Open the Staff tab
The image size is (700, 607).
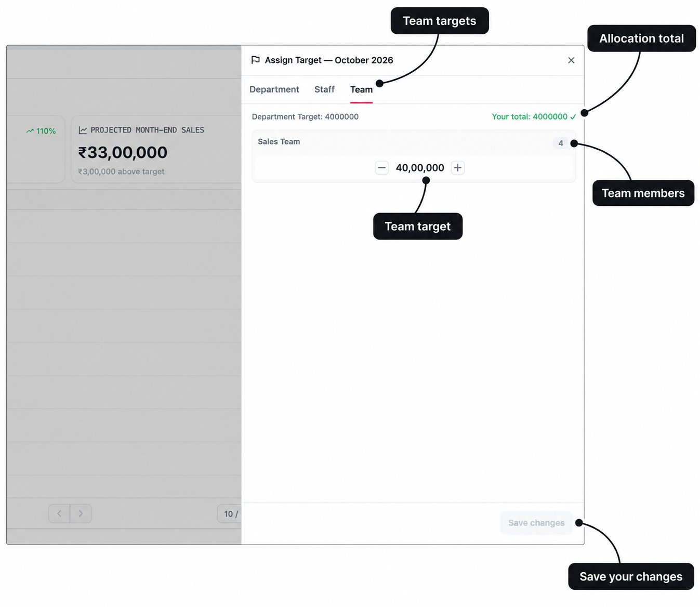pos(324,89)
